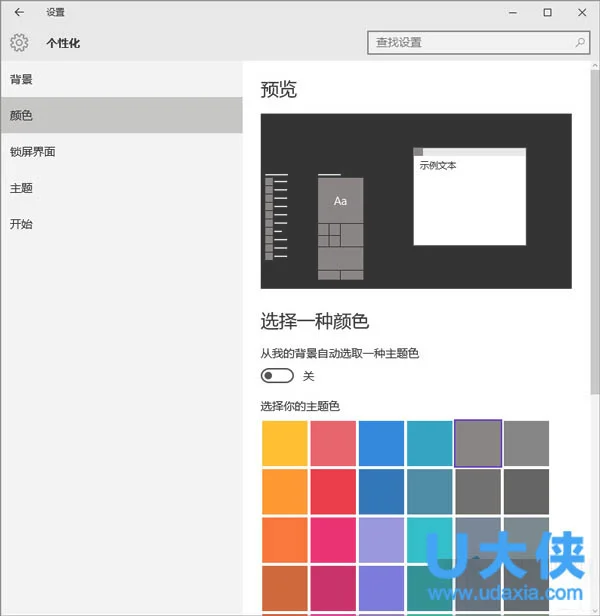The image size is (600, 616).
Task: Pick the magenta swatch in fourth row
Action: click(x=333, y=588)
